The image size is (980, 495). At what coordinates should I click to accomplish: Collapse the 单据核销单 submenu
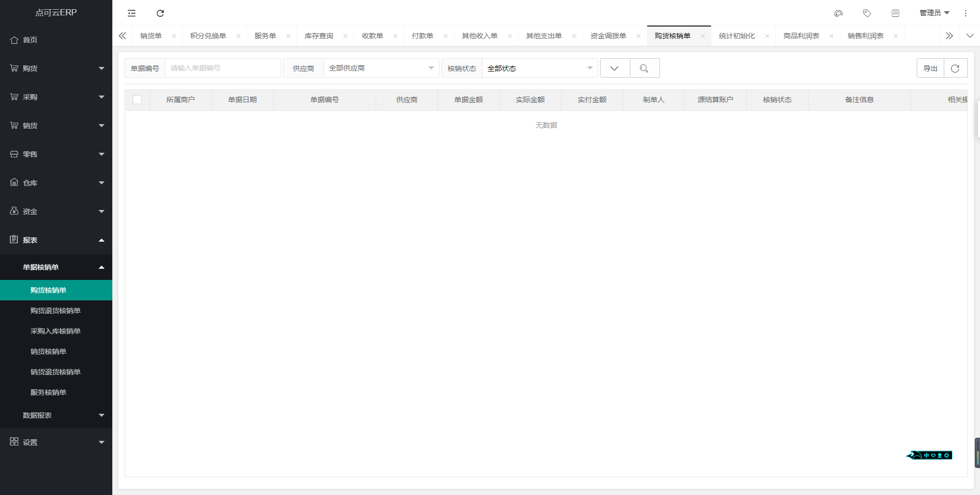coord(56,267)
